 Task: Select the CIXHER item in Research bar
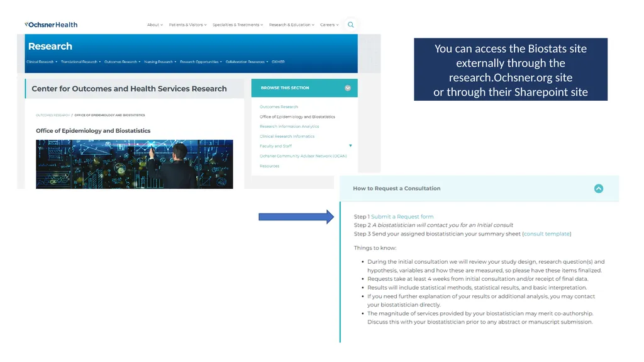(x=278, y=62)
